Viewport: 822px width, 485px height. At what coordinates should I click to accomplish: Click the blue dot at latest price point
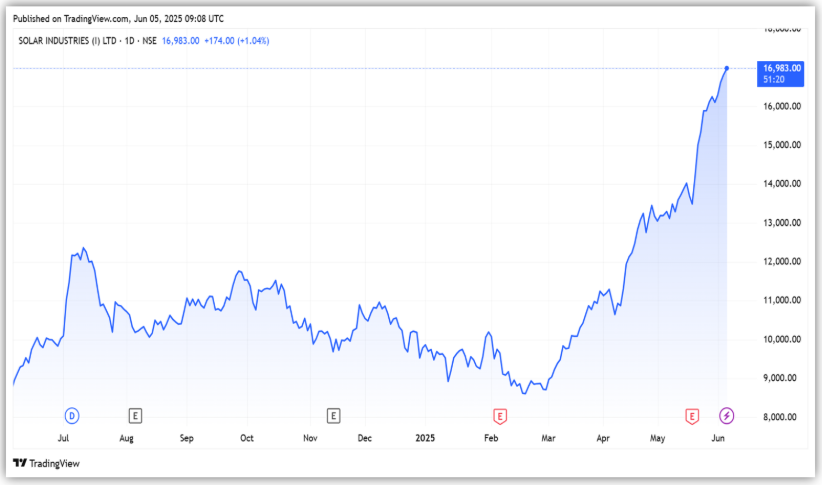727,68
